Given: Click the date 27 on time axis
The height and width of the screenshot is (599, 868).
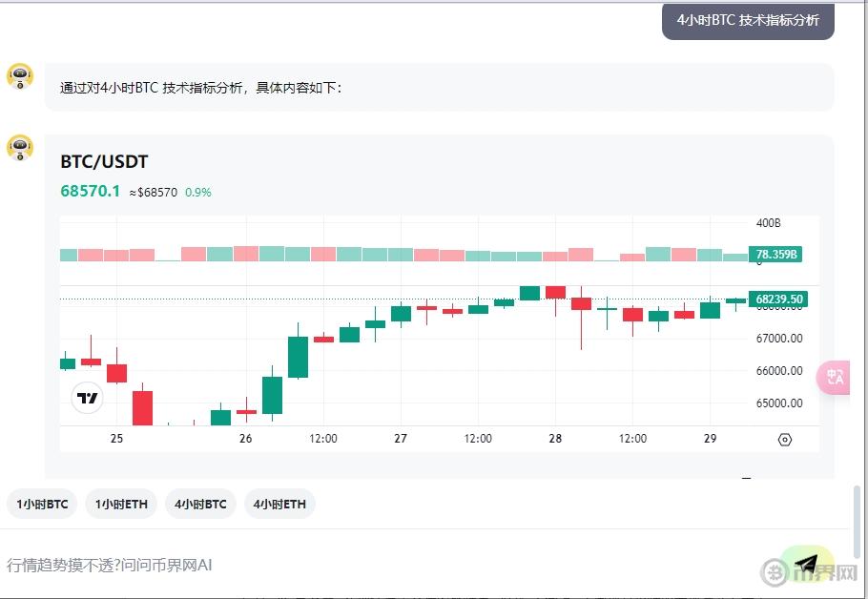Looking at the screenshot, I should point(401,439).
